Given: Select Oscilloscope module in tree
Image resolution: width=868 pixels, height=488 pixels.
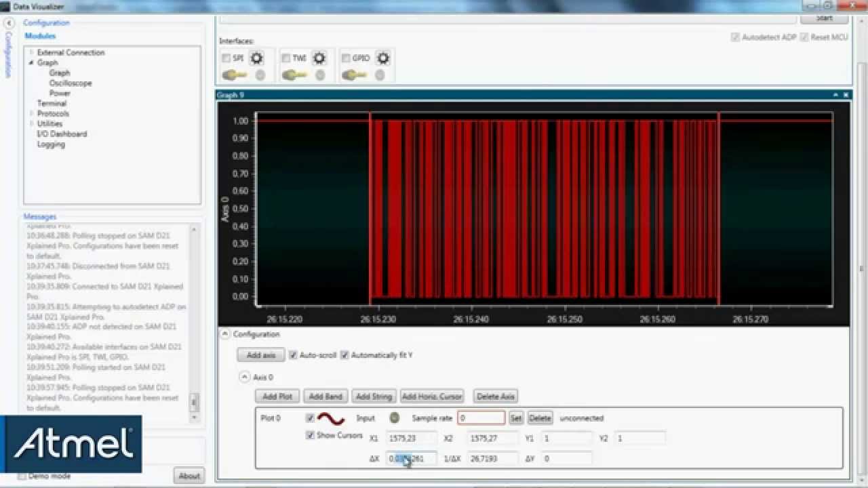Looking at the screenshot, I should (71, 83).
